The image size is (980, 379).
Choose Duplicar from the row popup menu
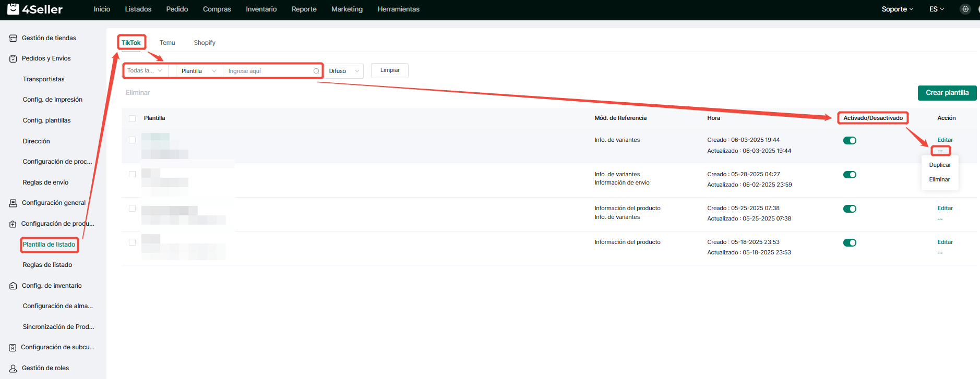pos(940,165)
